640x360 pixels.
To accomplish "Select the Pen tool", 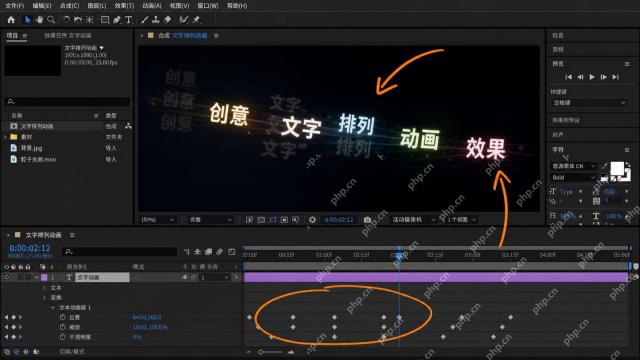I will [x=117, y=20].
